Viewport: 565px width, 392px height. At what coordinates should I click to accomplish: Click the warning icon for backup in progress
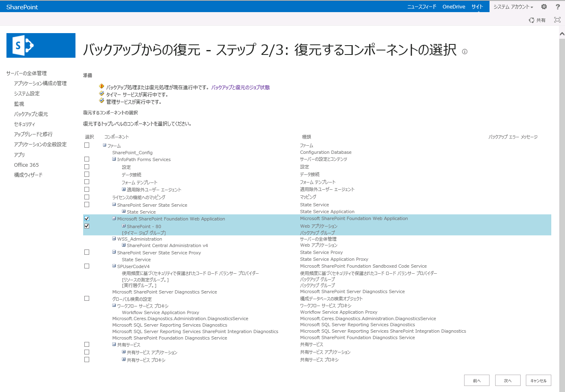pos(102,86)
